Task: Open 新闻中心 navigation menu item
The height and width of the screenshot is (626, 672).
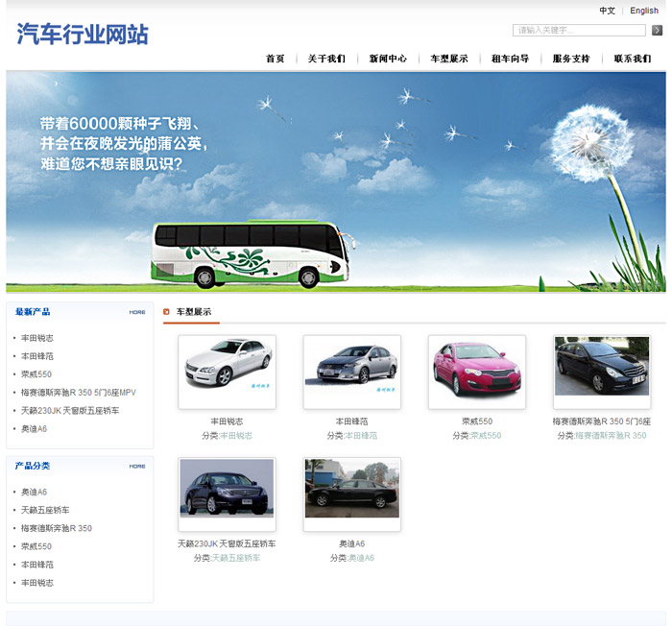Action: coord(388,59)
